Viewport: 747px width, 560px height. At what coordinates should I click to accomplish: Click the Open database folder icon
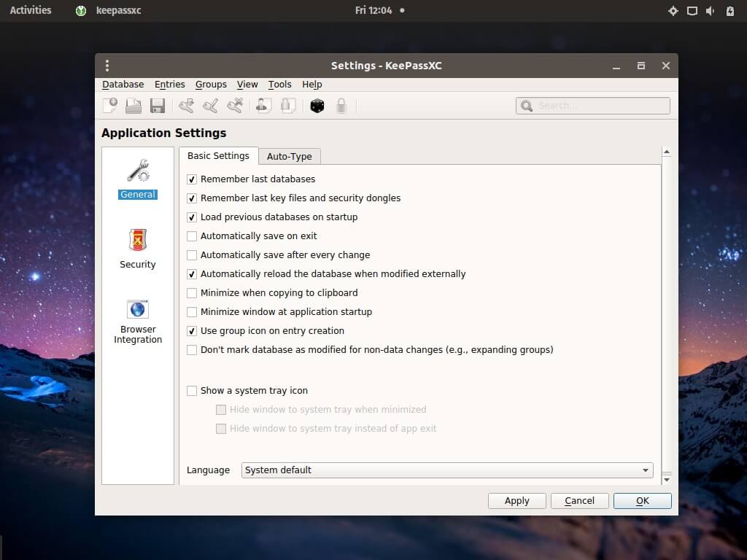(133, 105)
